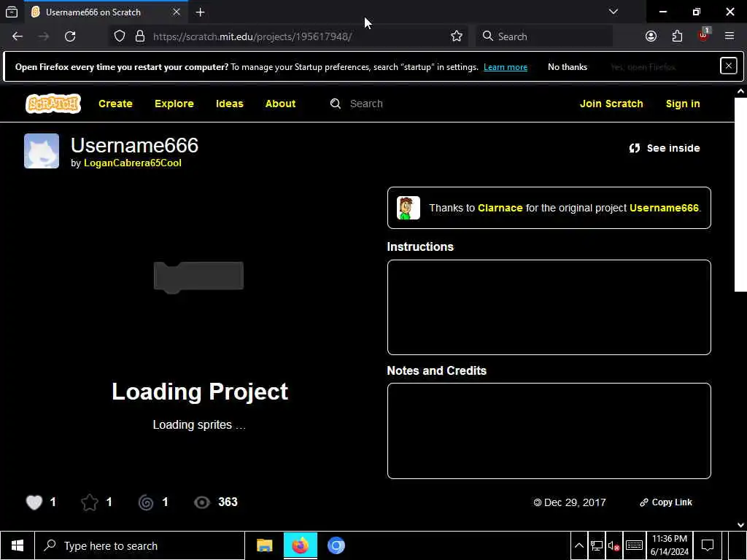The image size is (747, 560).
Task: Click the network status tray icon
Action: [596, 545]
